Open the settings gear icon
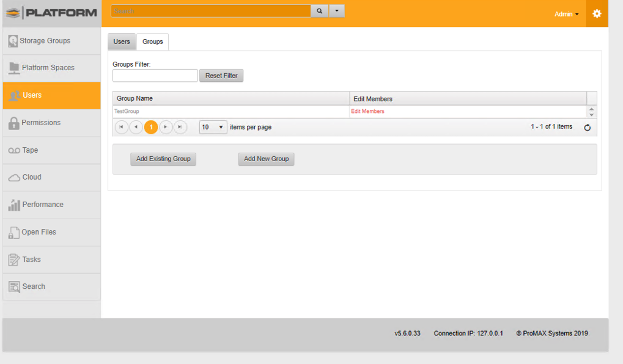This screenshot has height=364, width=623. [x=597, y=13]
